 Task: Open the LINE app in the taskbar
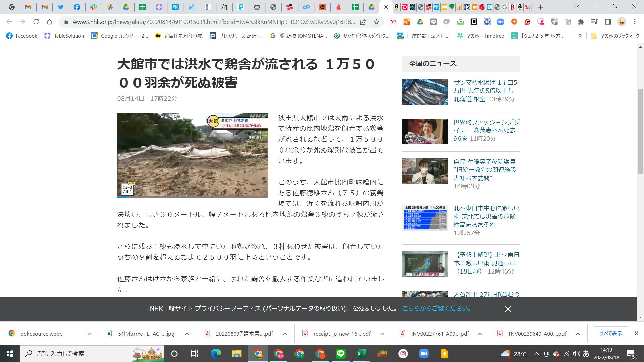340,354
